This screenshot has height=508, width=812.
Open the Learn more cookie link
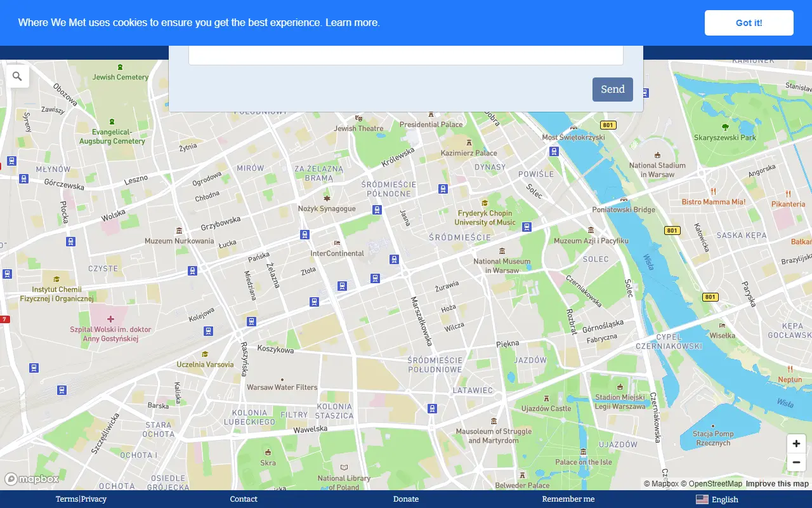(x=352, y=23)
